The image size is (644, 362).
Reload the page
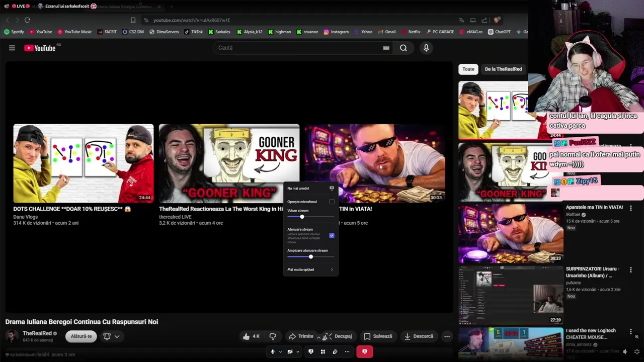27,20
